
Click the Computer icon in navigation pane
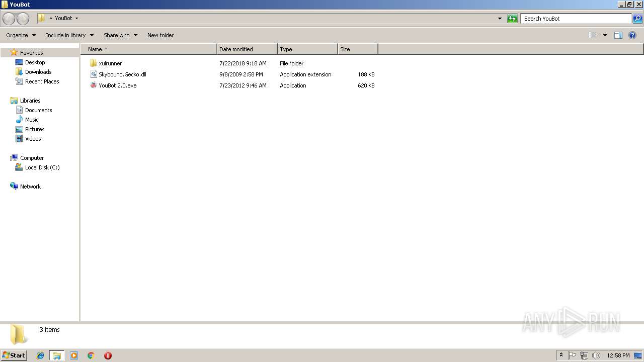pos(14,158)
